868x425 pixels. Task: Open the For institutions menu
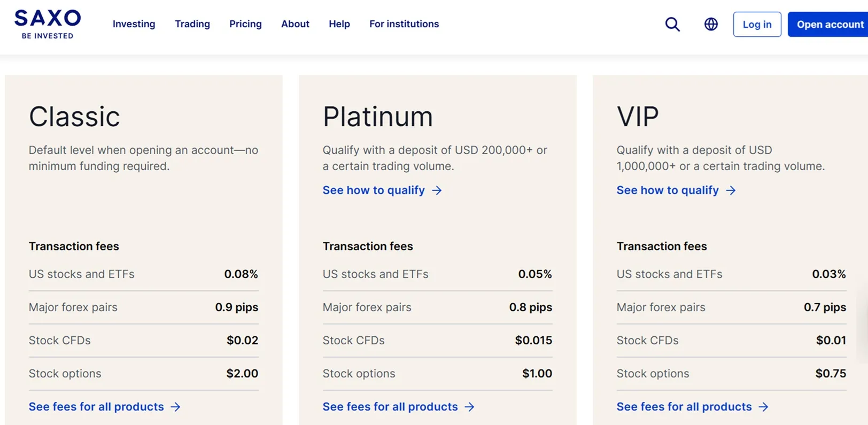click(x=404, y=24)
